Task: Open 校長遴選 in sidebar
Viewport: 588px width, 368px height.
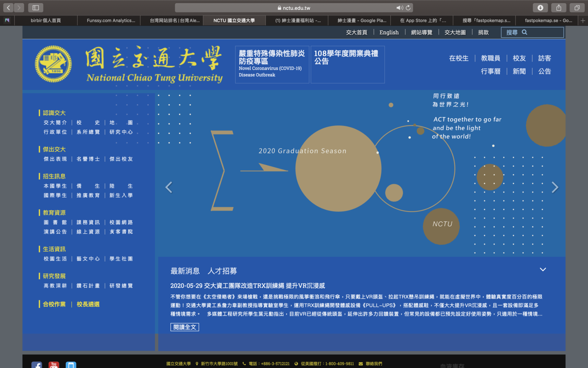Action: click(88, 304)
